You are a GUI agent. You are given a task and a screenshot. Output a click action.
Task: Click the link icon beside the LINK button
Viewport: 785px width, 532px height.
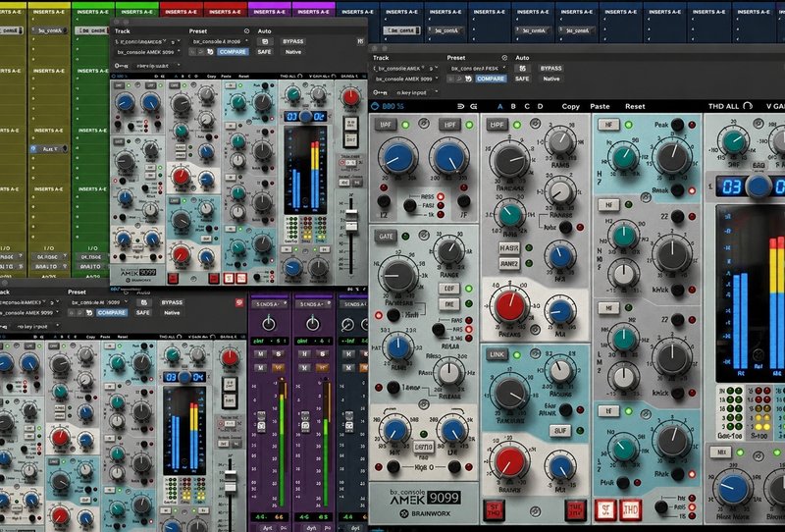pos(535,354)
